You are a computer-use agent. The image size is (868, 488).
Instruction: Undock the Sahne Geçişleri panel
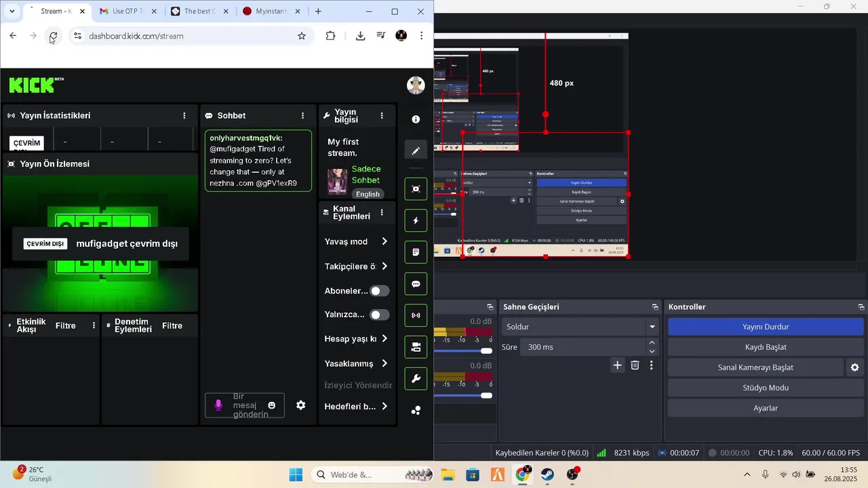655,307
